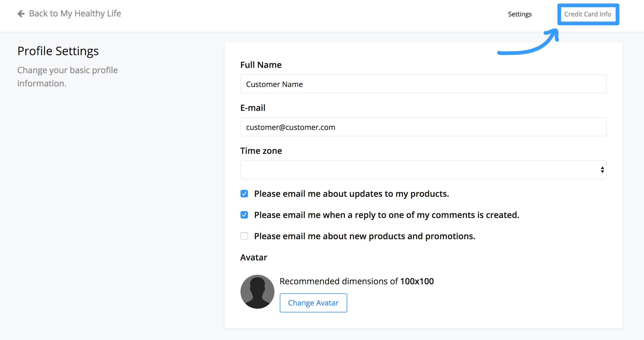Image resolution: width=644 pixels, height=340 pixels.
Task: Click the Time zone dropdown arrows
Action: point(602,170)
